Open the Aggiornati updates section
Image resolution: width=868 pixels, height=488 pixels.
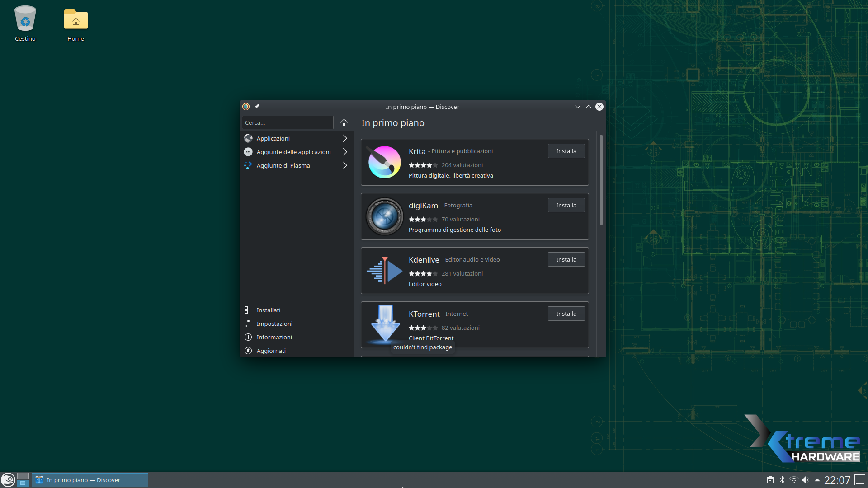[x=271, y=351]
